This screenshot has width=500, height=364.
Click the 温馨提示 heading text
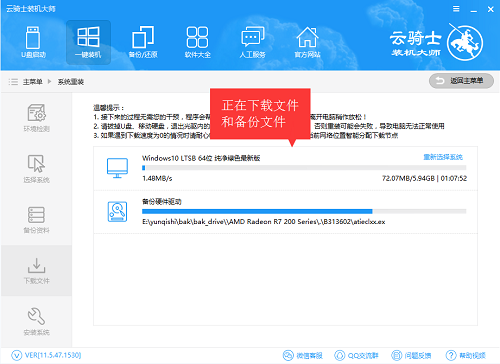click(x=109, y=108)
